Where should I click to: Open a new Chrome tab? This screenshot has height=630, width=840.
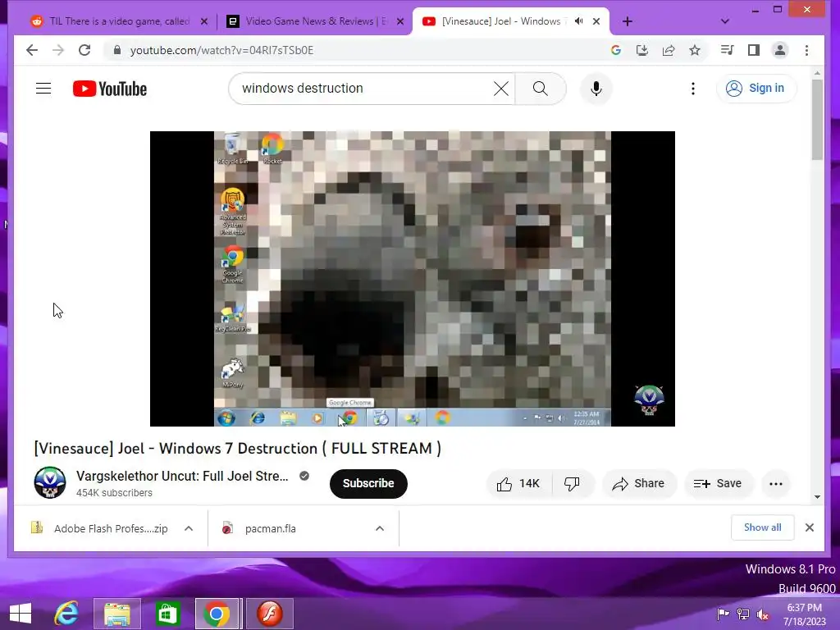(x=628, y=21)
